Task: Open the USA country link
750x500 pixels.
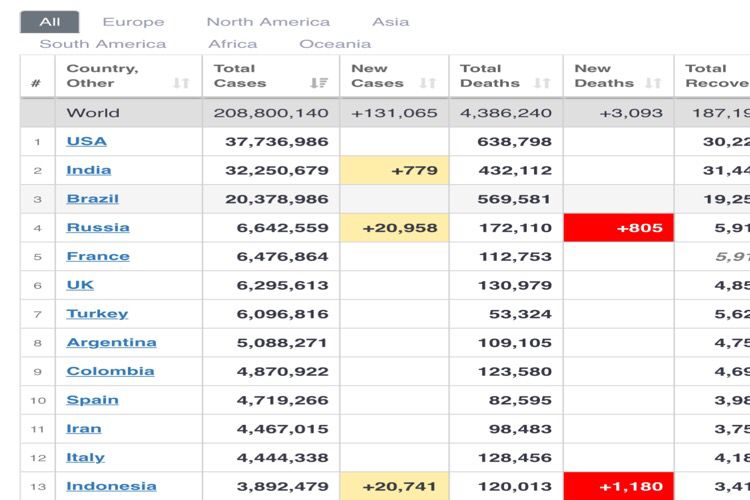Action: coord(87,142)
